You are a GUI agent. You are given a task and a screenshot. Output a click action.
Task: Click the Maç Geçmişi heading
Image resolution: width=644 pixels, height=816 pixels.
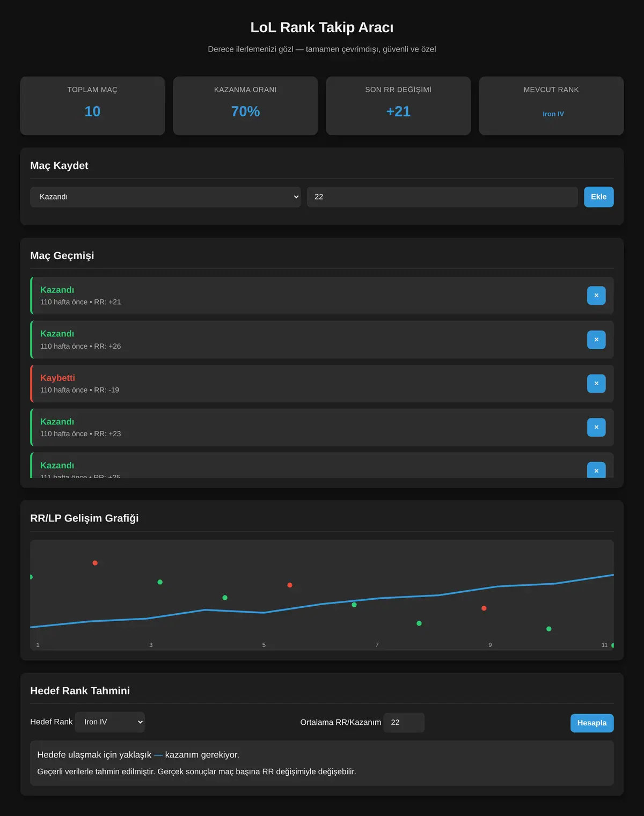[62, 256]
